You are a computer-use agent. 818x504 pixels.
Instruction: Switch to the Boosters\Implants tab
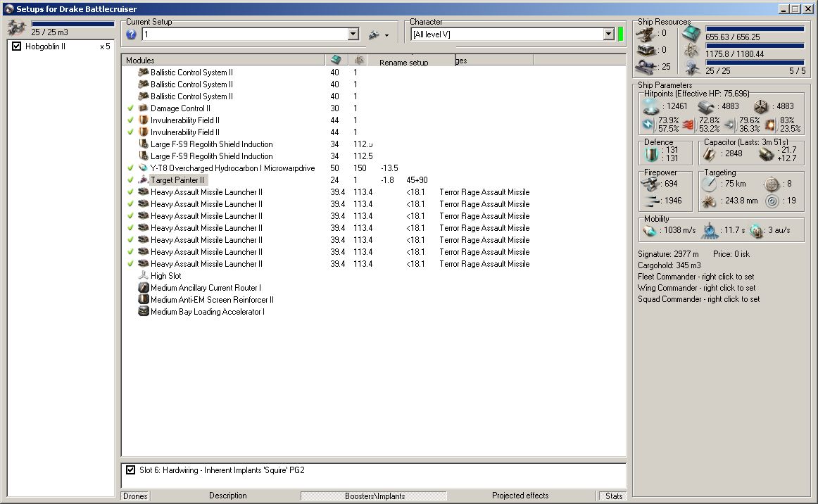[x=375, y=496]
